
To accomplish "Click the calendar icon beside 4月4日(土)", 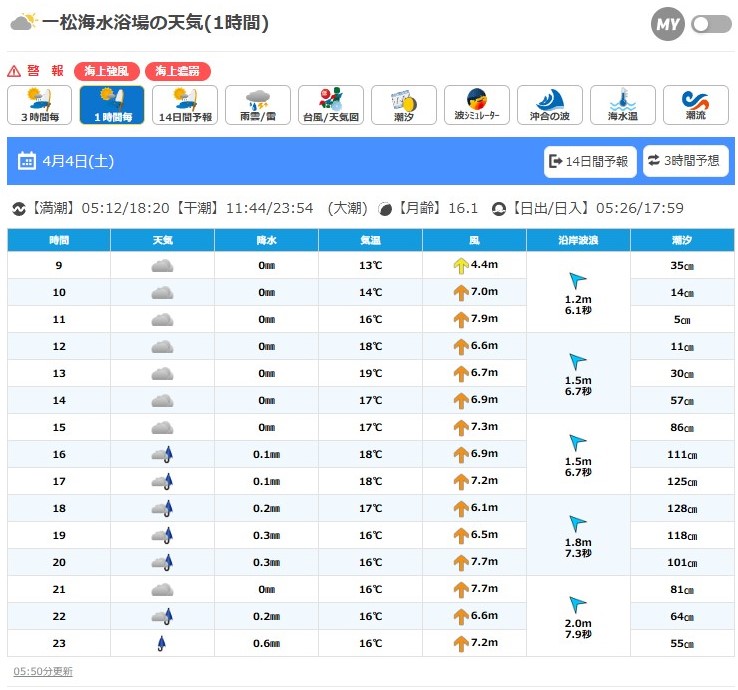I will [27, 161].
